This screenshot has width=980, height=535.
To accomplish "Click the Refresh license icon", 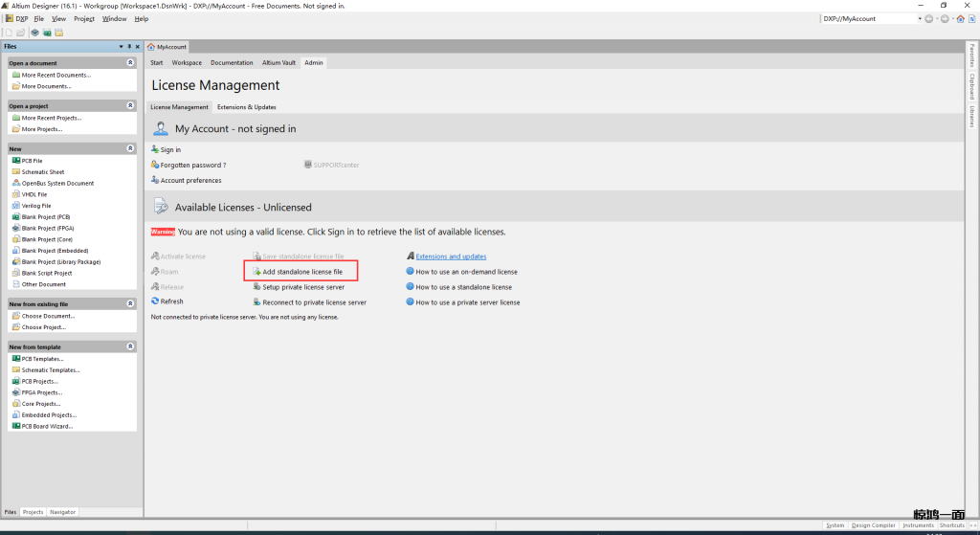I will click(x=155, y=301).
